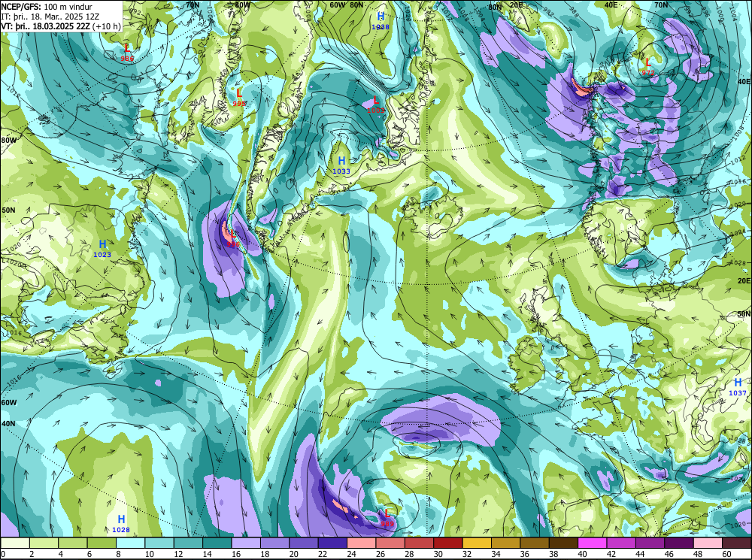Pick the teal 12–14 legend swatch
Viewport: 752px width, 560px height.
click(188, 543)
